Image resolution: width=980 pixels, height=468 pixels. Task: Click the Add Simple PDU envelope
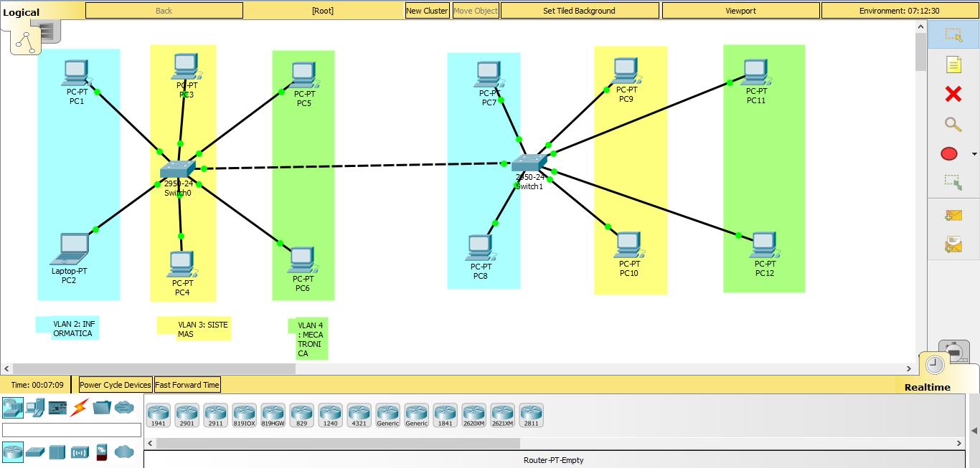[953, 215]
